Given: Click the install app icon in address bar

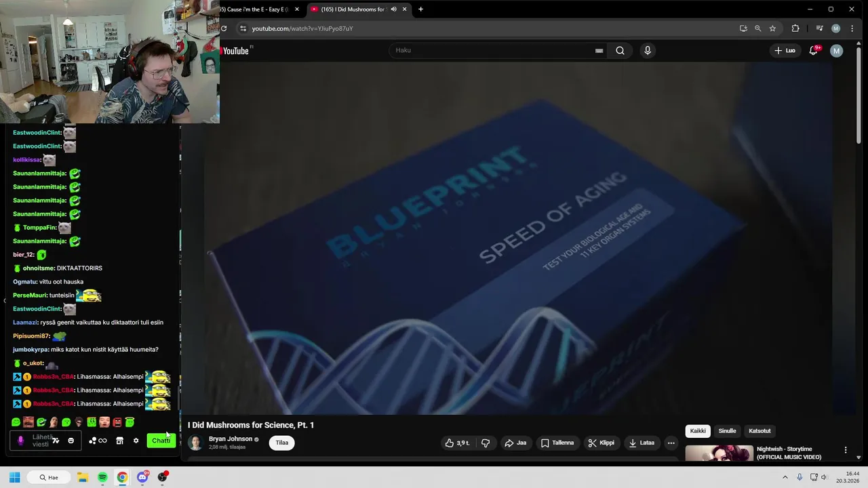Looking at the screenshot, I should (743, 28).
